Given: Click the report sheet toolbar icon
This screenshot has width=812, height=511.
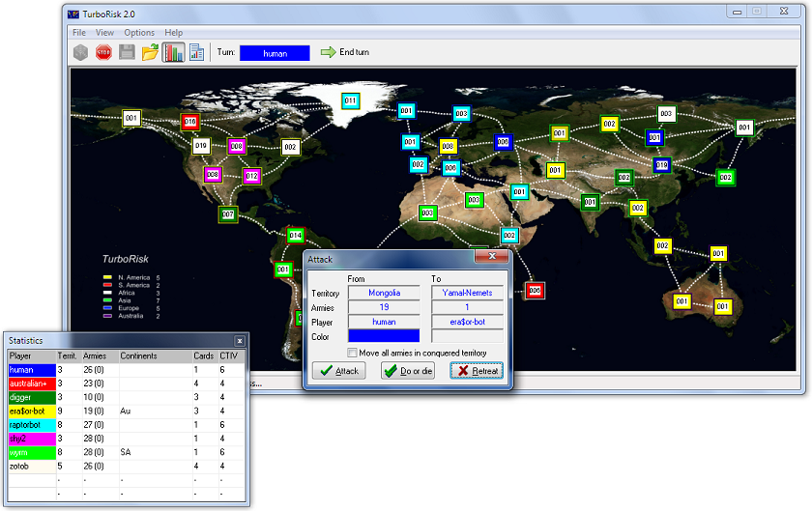Looking at the screenshot, I should point(197,52).
